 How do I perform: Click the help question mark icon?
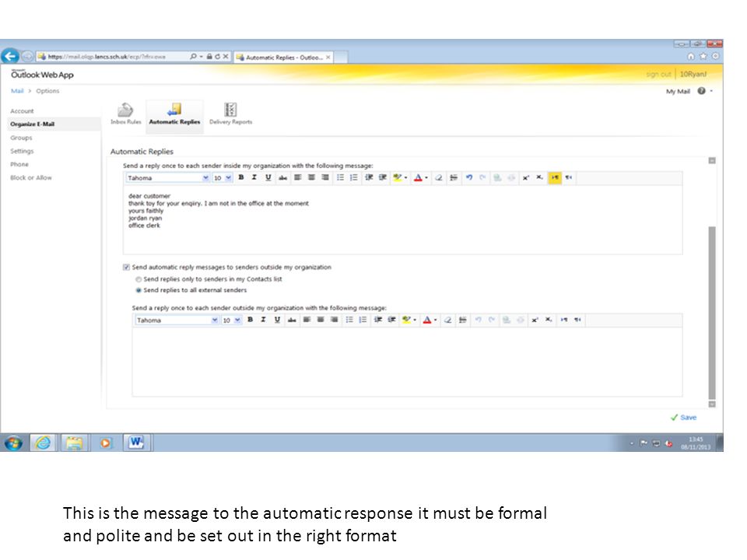click(x=701, y=91)
